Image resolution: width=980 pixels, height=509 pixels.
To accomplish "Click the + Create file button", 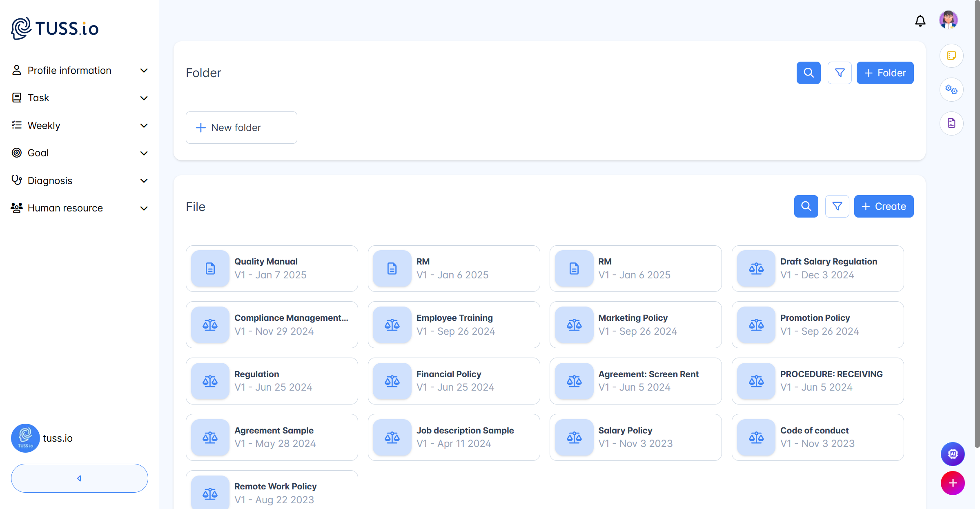I will [884, 207].
